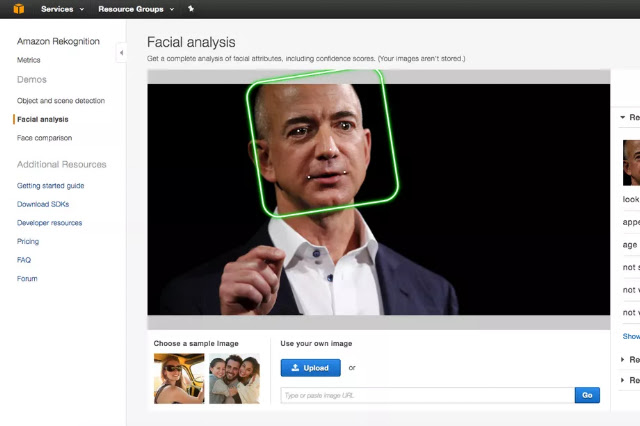Image resolution: width=640 pixels, height=426 pixels.
Task: Click the green face bounding box
Action: point(322,143)
